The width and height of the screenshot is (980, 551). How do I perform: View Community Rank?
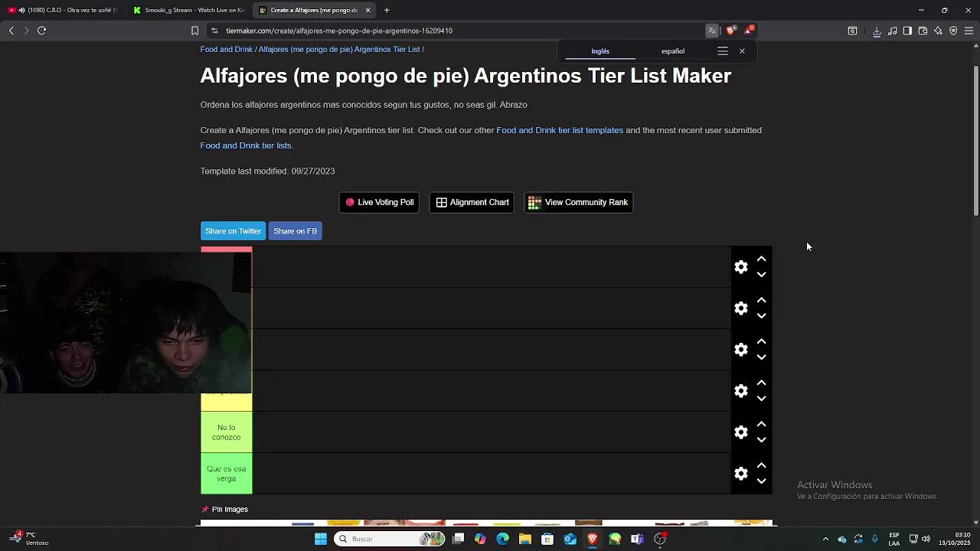pos(578,202)
